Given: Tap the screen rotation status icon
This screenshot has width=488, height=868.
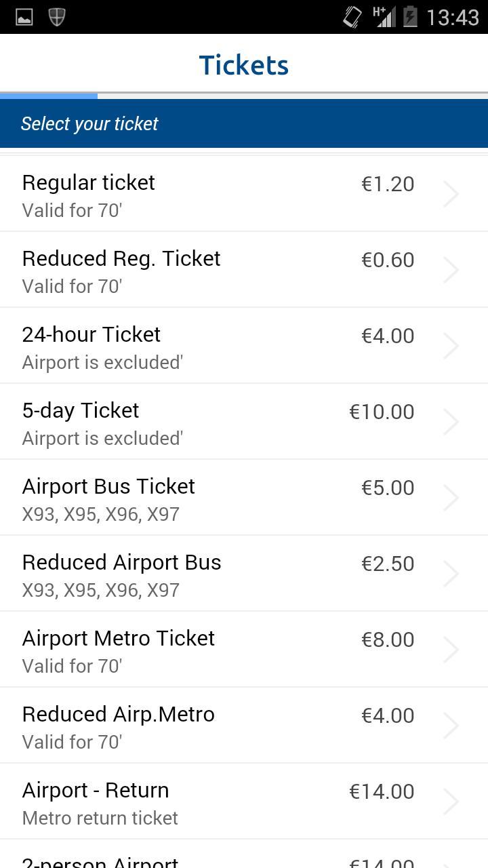Looking at the screenshot, I should click(352, 17).
